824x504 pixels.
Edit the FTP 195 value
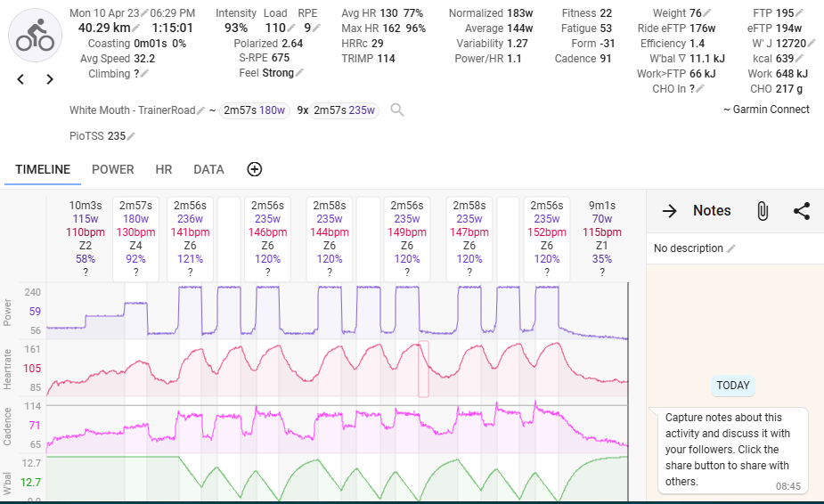click(799, 13)
